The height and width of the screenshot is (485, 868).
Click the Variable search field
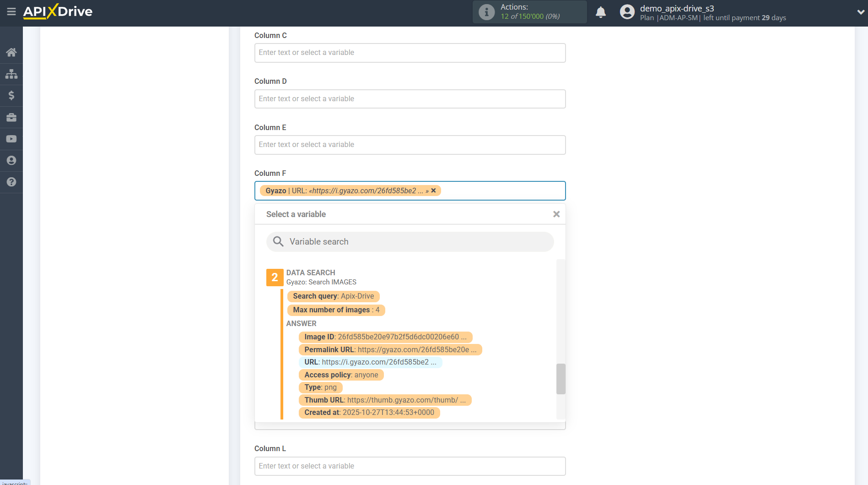410,241
